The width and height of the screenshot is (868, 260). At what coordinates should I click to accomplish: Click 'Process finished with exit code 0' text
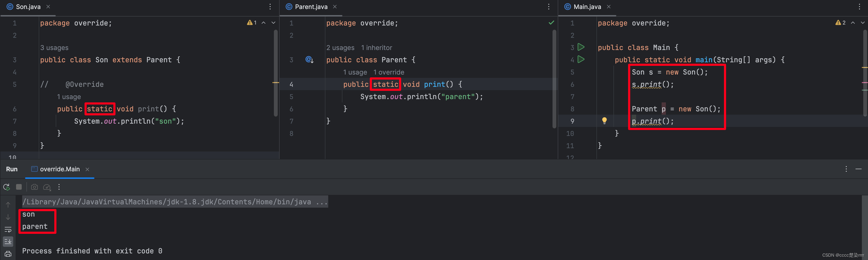click(x=92, y=251)
